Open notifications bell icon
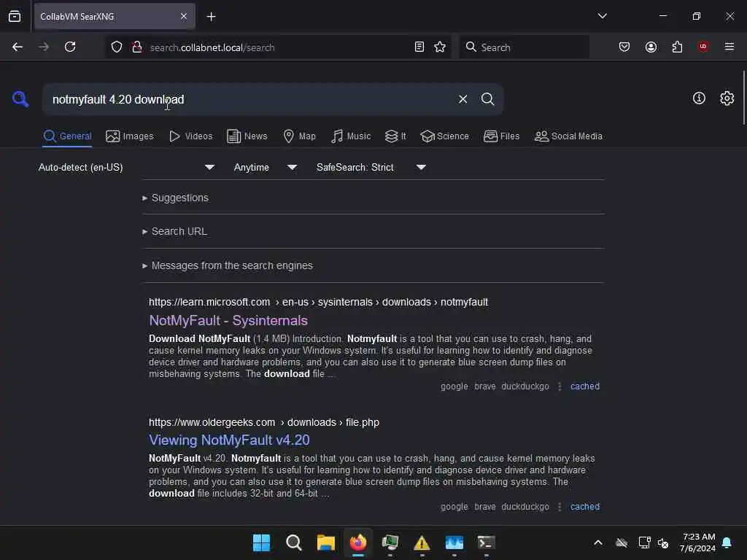 click(x=727, y=542)
